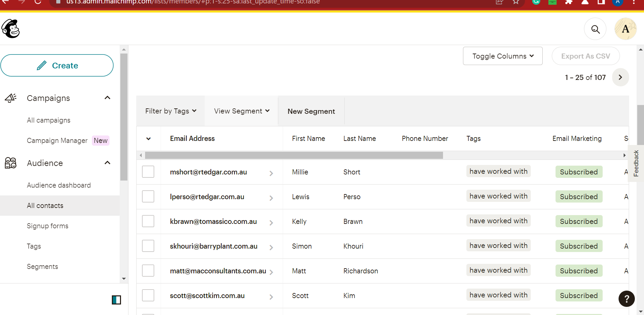Viewport: 644px width, 315px height.
Task: Click browser reload icon
Action: pyautogui.click(x=38, y=2)
